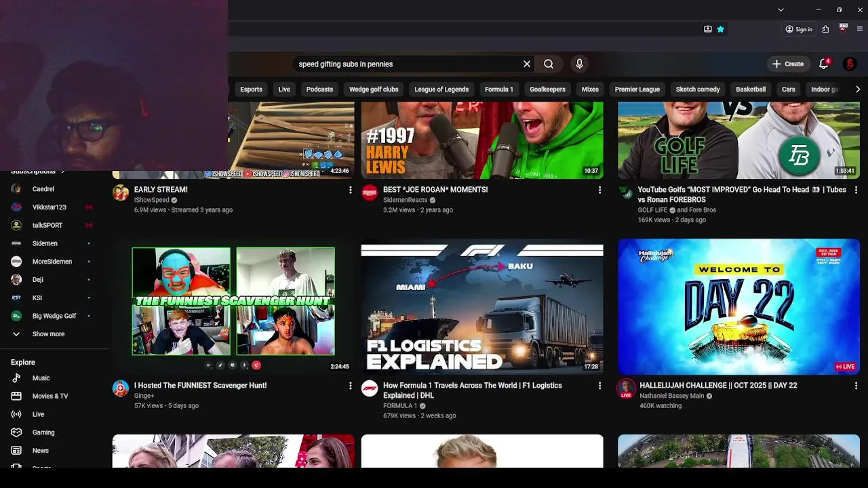Image resolution: width=868 pixels, height=488 pixels.
Task: Open the browser menu hamburger icon
Action: tap(860, 29)
